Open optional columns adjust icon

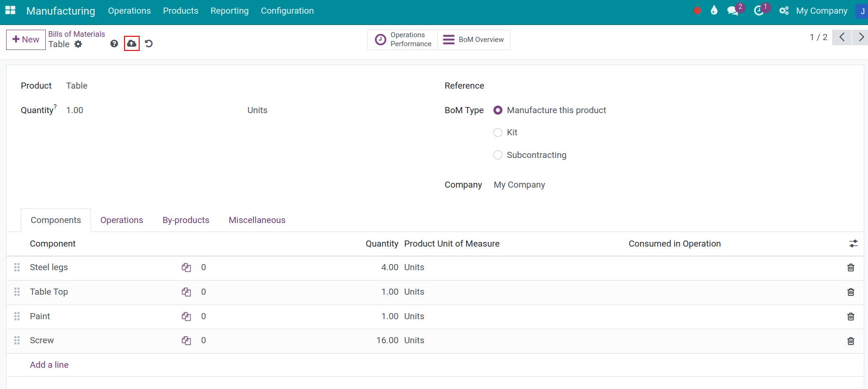[x=853, y=244]
